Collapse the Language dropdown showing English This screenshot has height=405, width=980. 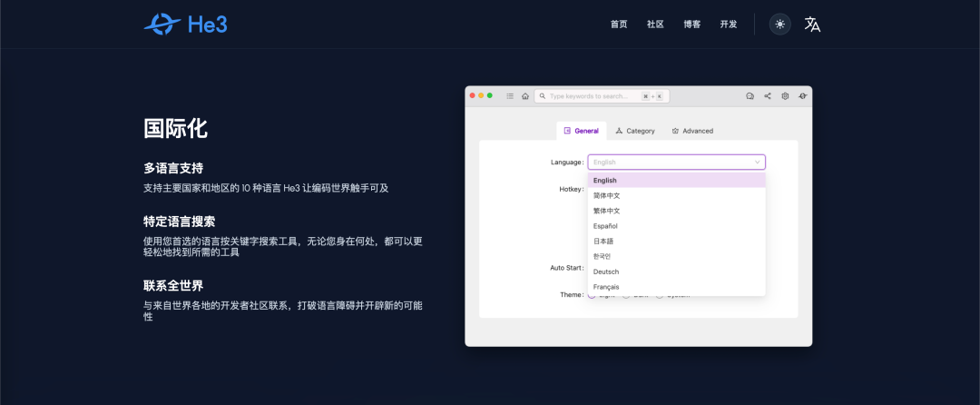[676, 163]
